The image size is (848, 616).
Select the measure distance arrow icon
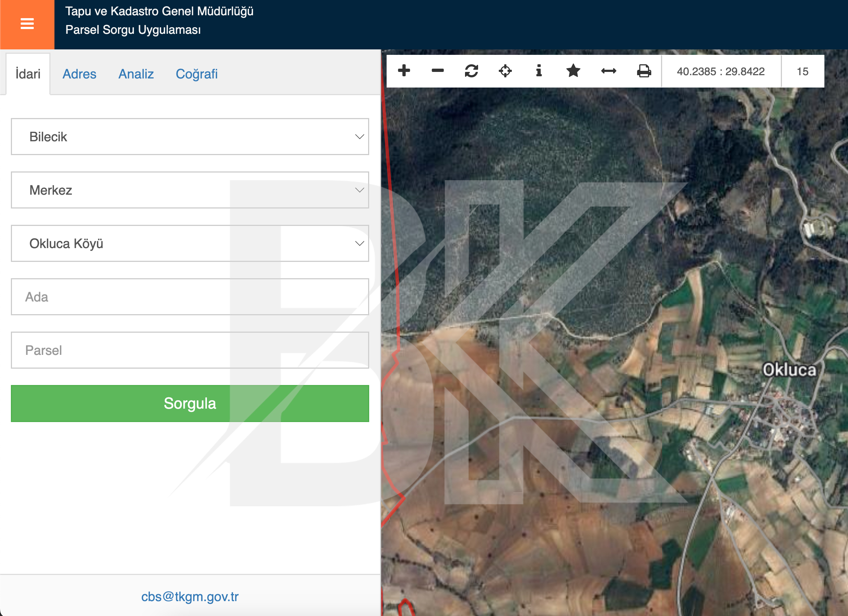coord(608,71)
